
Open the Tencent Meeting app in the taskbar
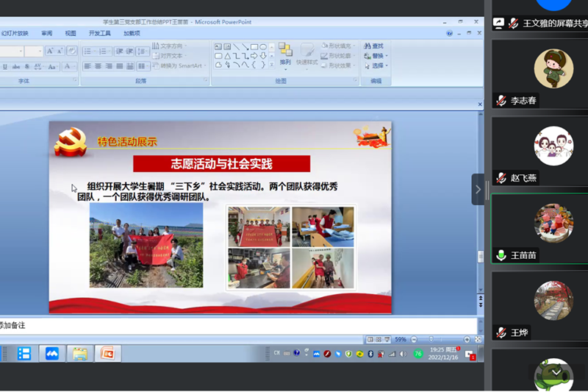[52, 354]
